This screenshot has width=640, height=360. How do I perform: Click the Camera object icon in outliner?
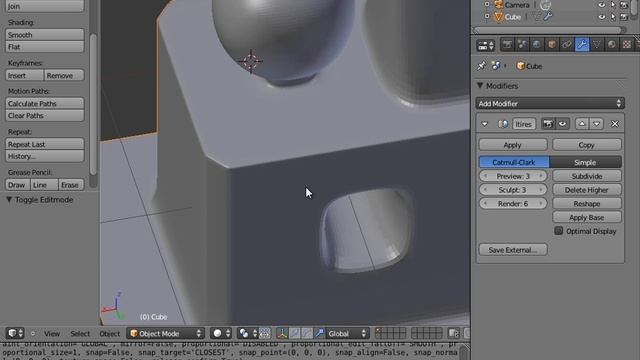click(x=498, y=5)
